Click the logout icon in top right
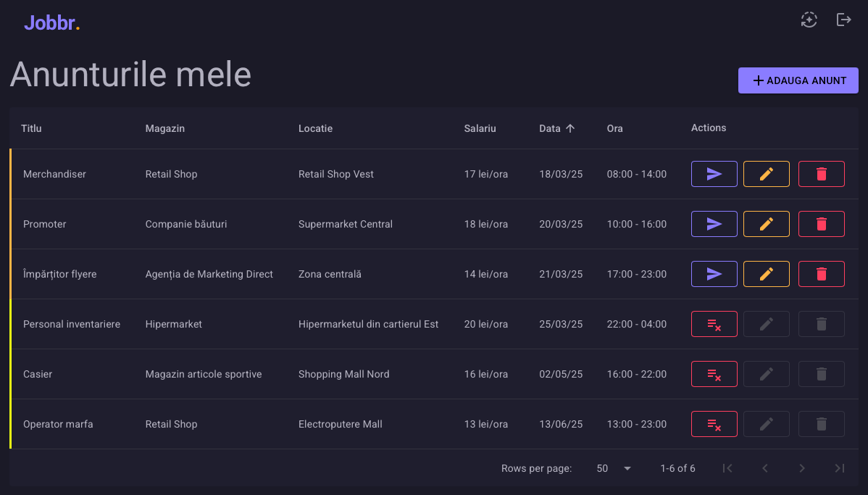The width and height of the screenshot is (868, 495). pos(843,20)
